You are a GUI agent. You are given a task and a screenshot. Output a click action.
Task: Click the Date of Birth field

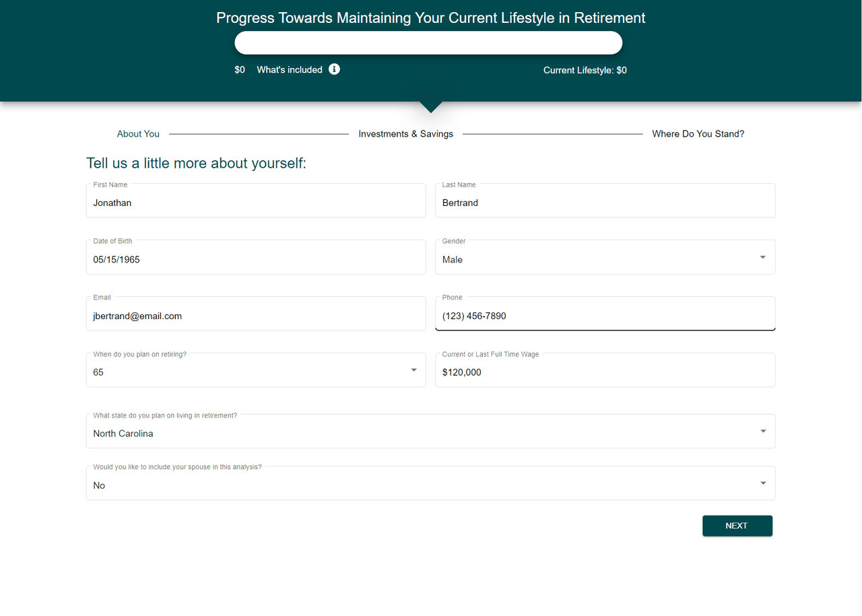pos(256,257)
